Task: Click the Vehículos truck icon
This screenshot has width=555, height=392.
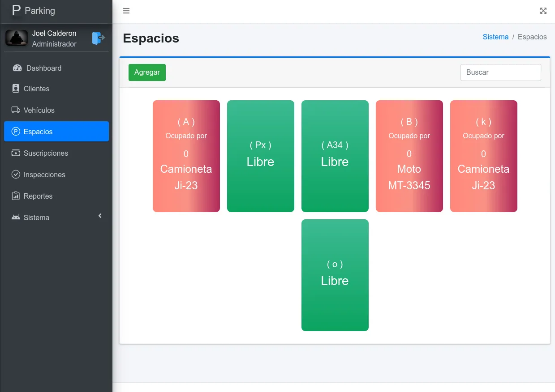Action: pos(16,110)
